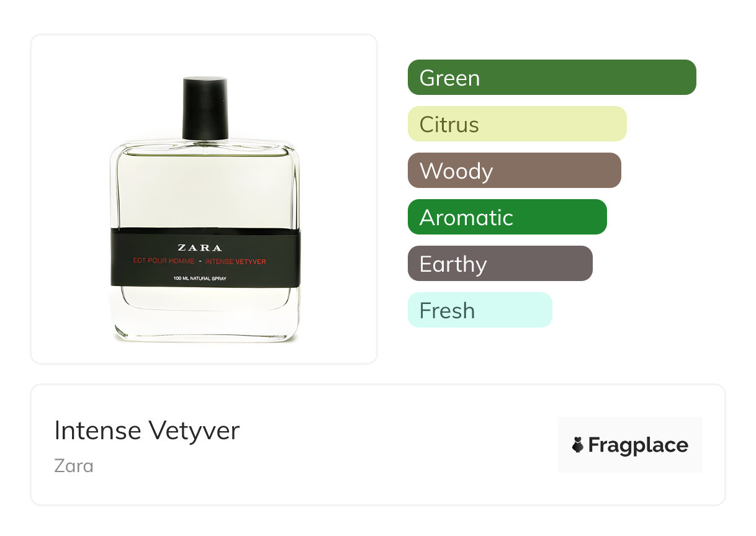Image resolution: width=756 pixels, height=536 pixels.
Task: Select the Green accord bar
Action: click(552, 78)
